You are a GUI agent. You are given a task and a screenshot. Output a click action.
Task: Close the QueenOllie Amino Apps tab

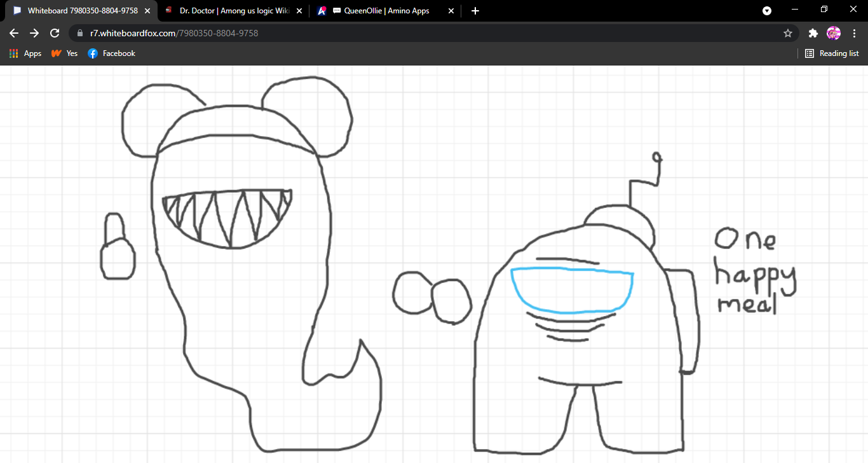(x=451, y=11)
